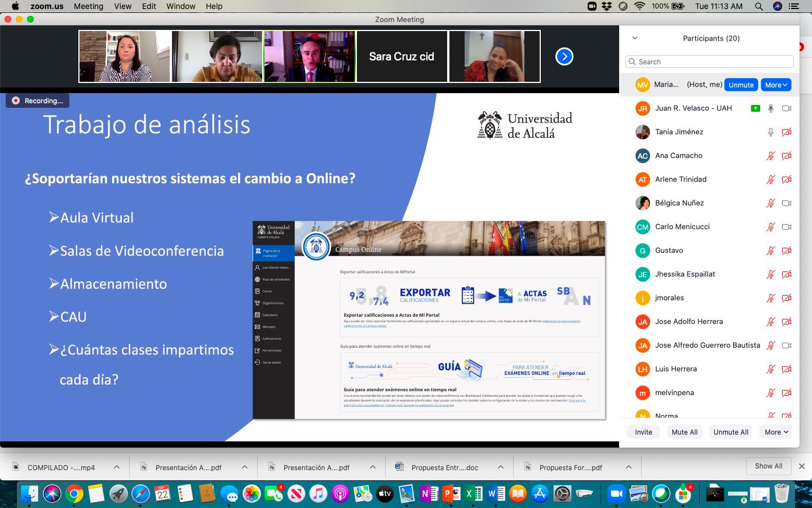Collapse the Participants panel chevron
Screen dimensions: 812x508
click(x=635, y=38)
